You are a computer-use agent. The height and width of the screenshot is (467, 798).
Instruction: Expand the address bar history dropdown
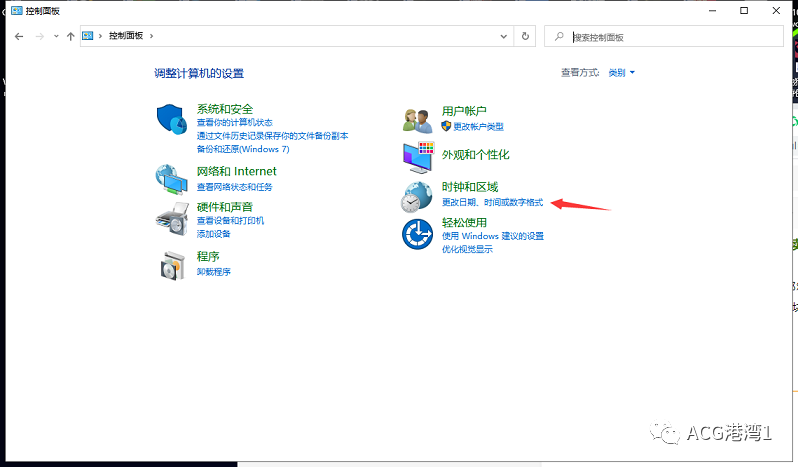[503, 36]
